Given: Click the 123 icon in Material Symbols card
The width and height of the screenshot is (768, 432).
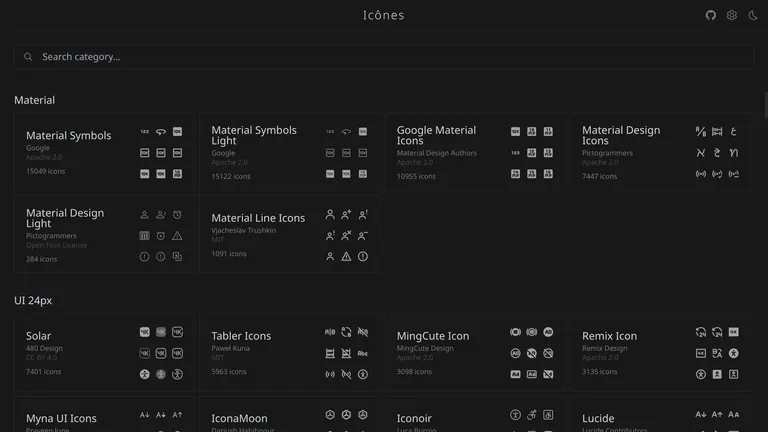Looking at the screenshot, I should (x=144, y=132).
